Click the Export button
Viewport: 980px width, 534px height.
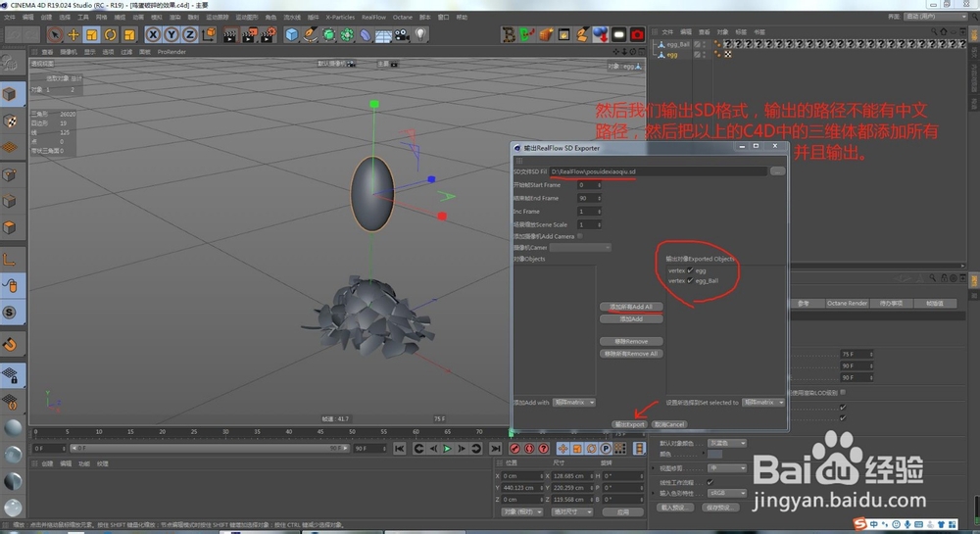click(x=629, y=424)
